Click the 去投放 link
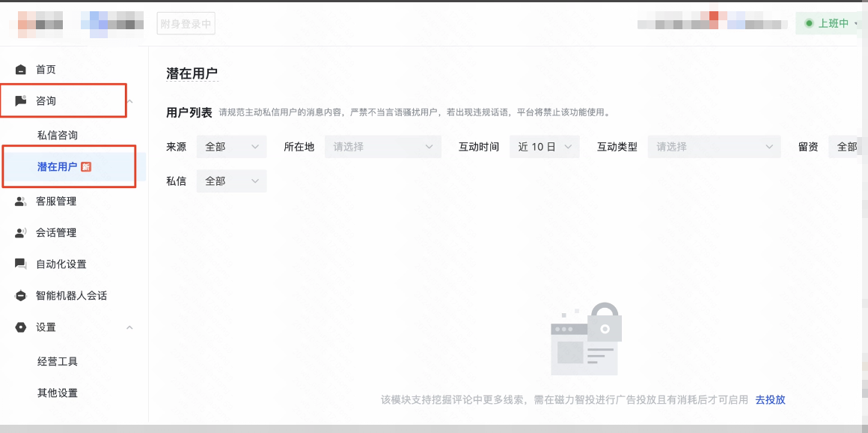 pos(771,399)
